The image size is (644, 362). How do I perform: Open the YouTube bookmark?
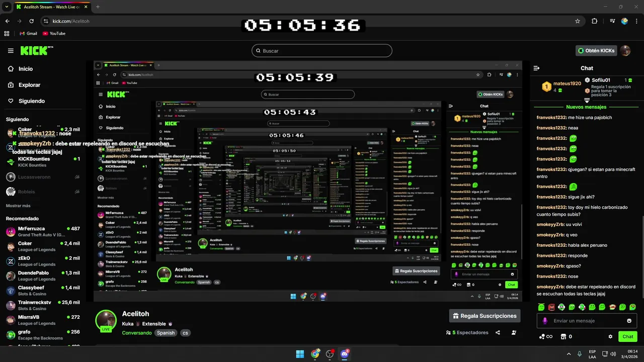click(x=54, y=33)
